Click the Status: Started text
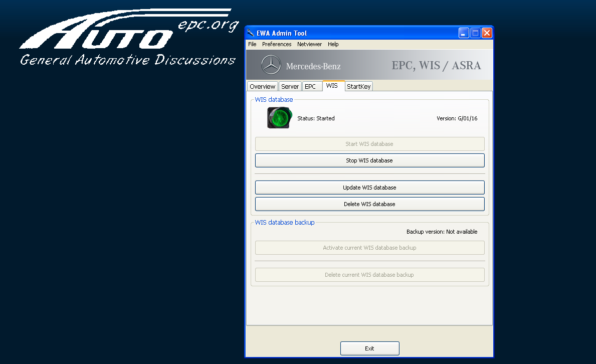596x364 pixels. click(x=316, y=118)
